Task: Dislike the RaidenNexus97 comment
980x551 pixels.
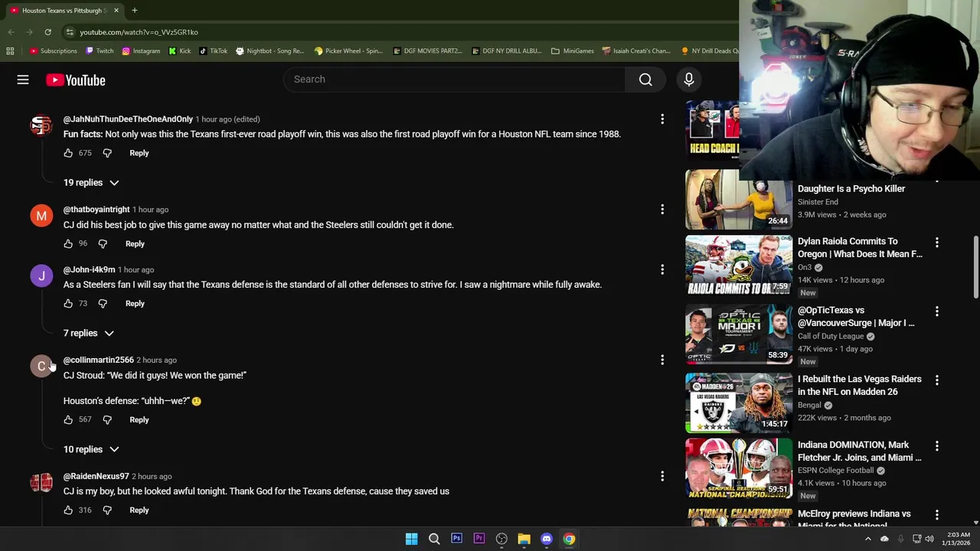Action: pyautogui.click(x=107, y=510)
